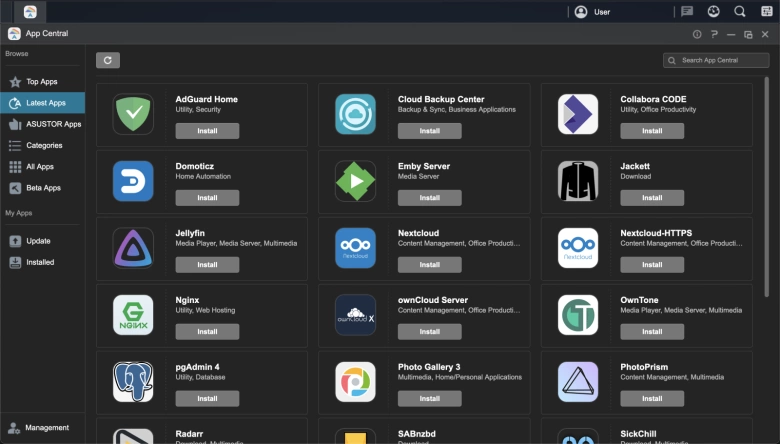Click the refresh button in App Central
Image resolution: width=780 pixels, height=444 pixels.
coord(108,60)
